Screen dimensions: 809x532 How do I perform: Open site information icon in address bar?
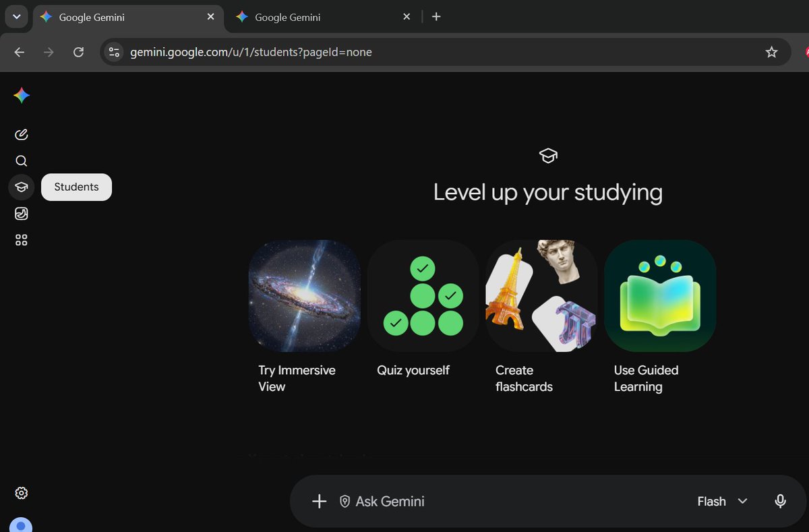coord(115,52)
